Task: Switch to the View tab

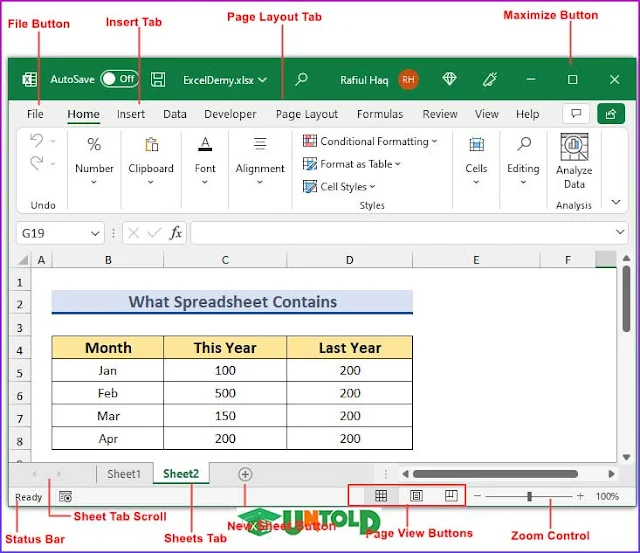Action: coord(486,114)
